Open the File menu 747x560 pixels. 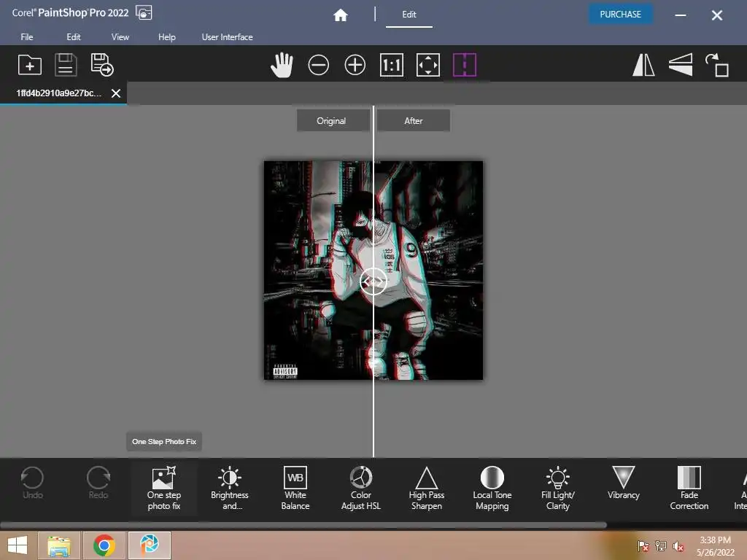27,37
